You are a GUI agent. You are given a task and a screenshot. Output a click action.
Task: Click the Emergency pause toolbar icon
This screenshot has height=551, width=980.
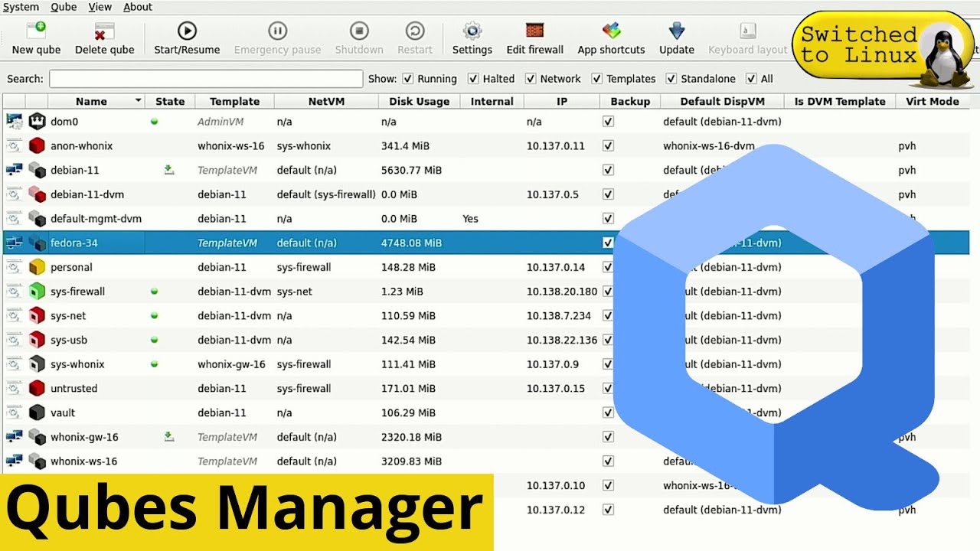[x=277, y=31]
